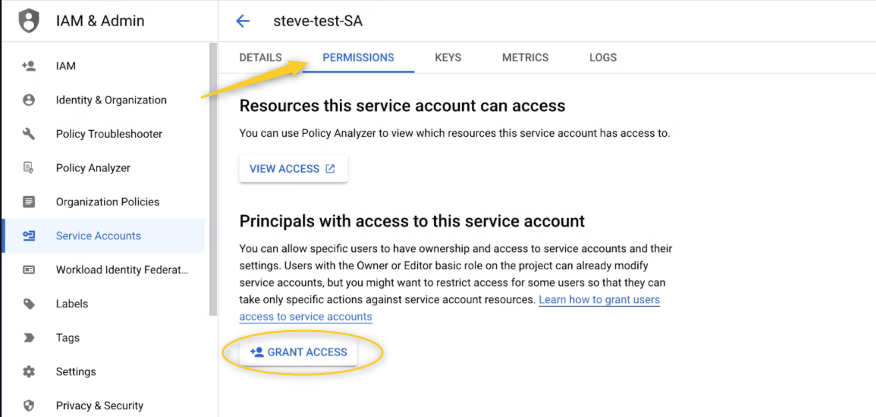The image size is (876, 417).
Task: Click the Organization Policies list icon
Action: click(29, 202)
